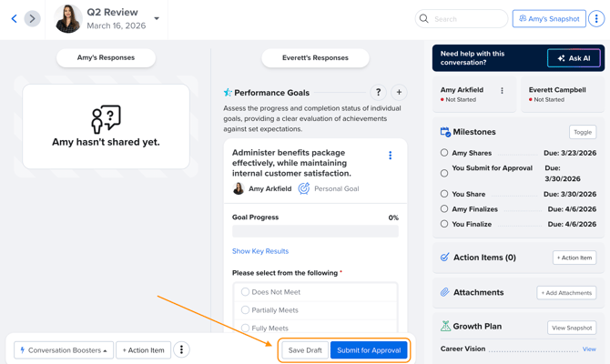Click the help question mark in Performance Goals

[378, 92]
